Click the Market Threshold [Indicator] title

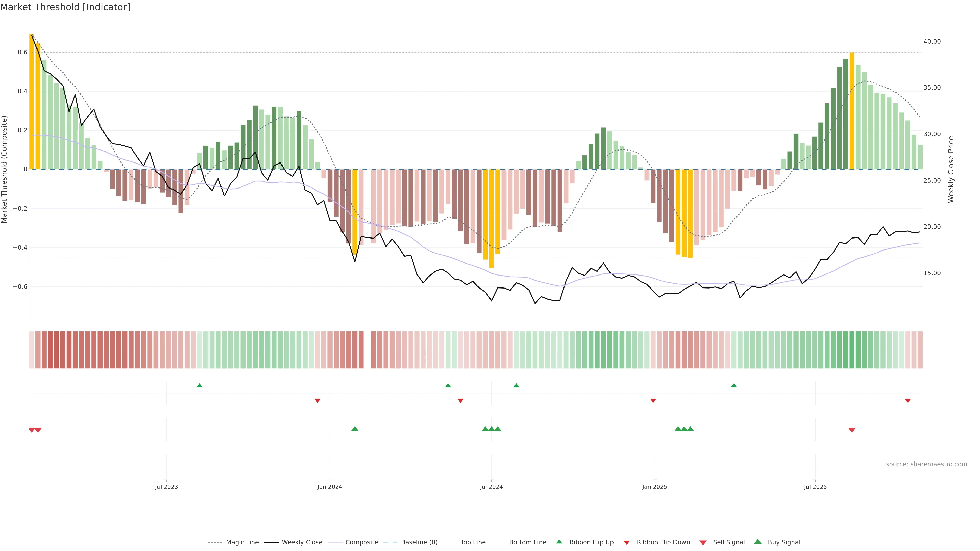65,7
